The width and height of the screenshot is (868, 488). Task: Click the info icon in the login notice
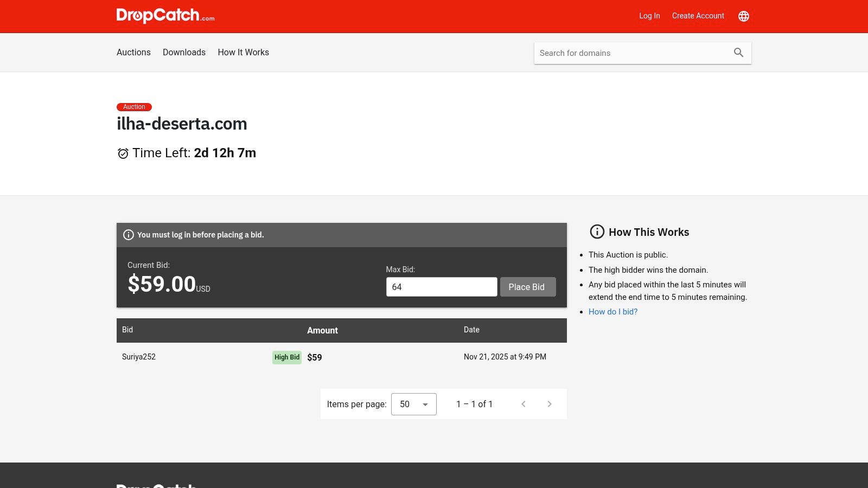(x=129, y=235)
